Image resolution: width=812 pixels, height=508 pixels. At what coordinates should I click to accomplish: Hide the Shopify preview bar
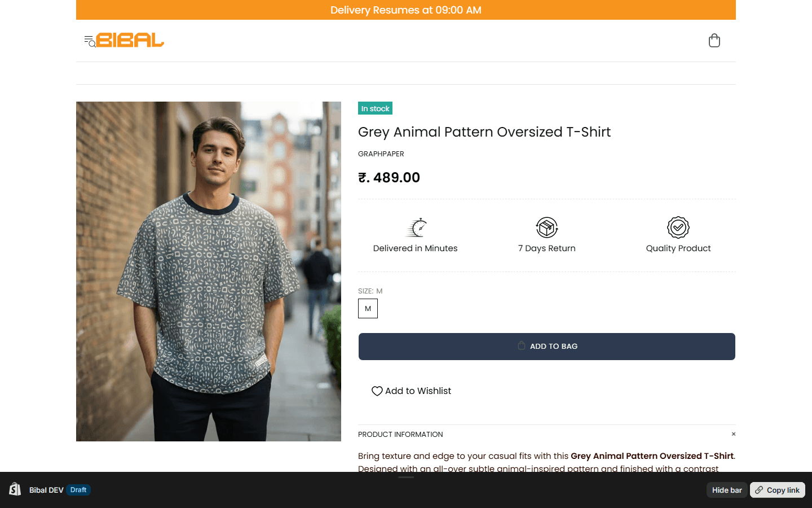[x=726, y=490]
